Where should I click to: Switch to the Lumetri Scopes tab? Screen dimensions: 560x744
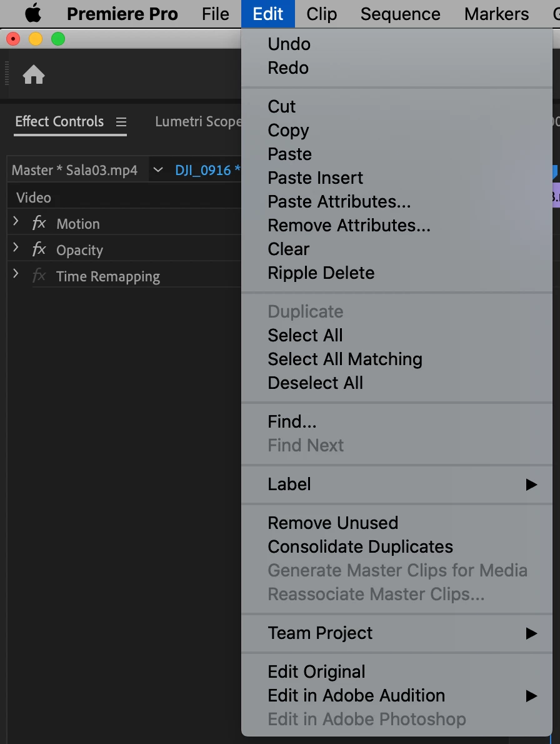coord(197,121)
